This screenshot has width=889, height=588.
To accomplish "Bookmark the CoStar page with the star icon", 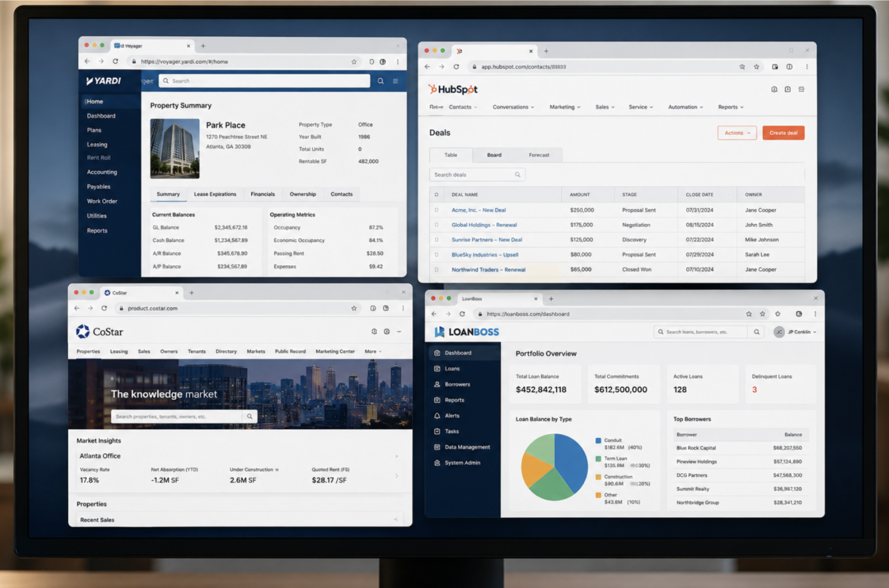I will pos(354,308).
